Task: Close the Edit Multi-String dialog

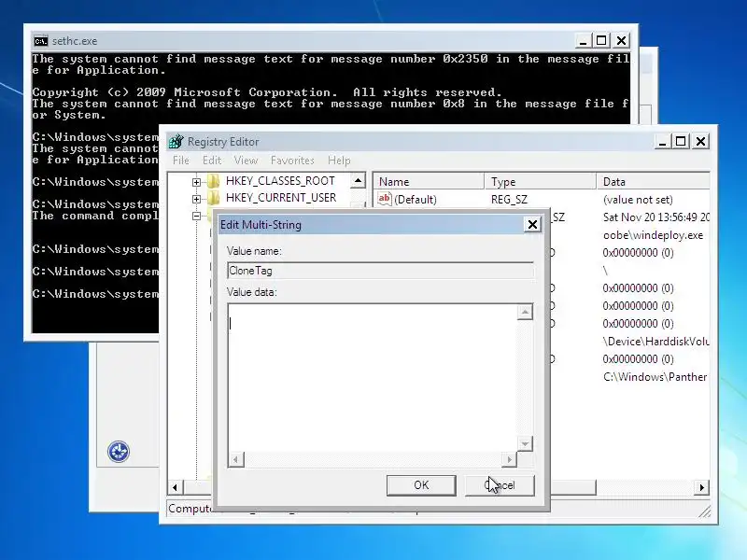Action: pyautogui.click(x=532, y=224)
